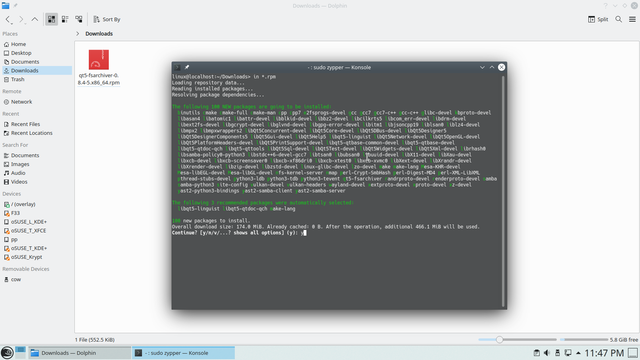Go forward in Dolphin navigation history
This screenshot has width=640, height=360.
pyautogui.click(x=20, y=19)
